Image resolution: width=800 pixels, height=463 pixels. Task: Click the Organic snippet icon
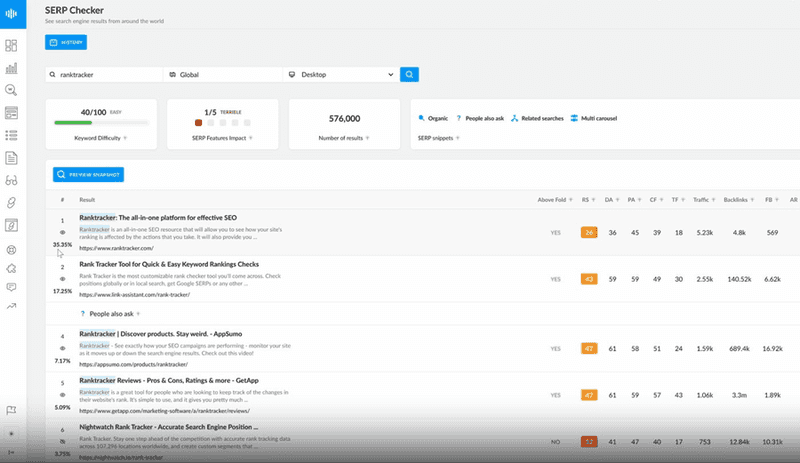[x=421, y=118]
